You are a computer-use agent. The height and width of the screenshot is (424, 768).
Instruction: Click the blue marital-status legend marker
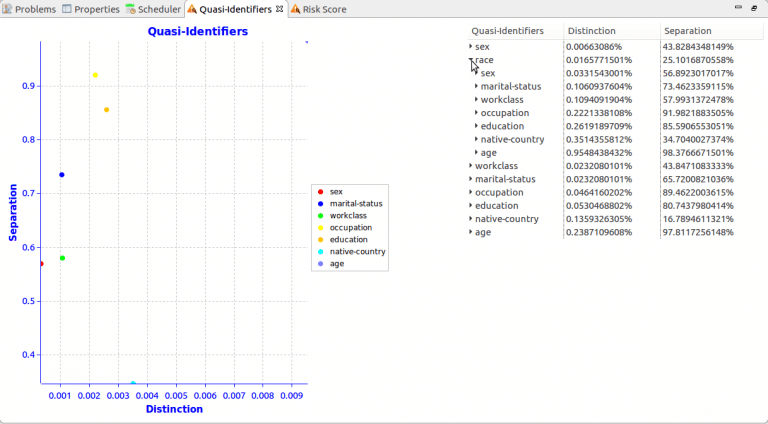(321, 204)
